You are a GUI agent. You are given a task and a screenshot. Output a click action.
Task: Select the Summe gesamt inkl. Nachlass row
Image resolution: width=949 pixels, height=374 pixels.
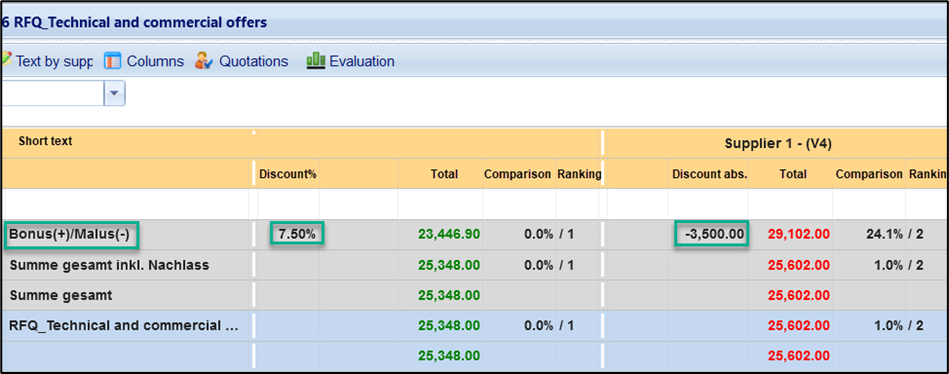[474, 265]
